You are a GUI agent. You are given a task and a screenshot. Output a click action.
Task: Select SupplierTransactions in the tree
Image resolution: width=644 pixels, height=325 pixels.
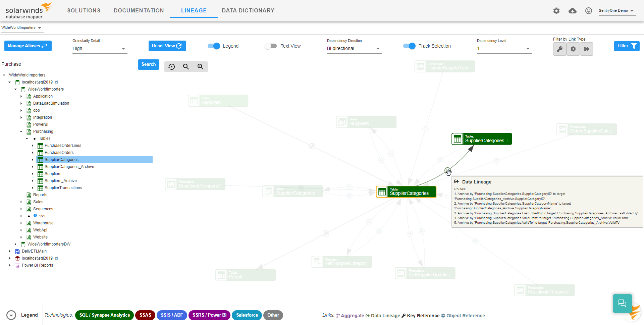63,188
